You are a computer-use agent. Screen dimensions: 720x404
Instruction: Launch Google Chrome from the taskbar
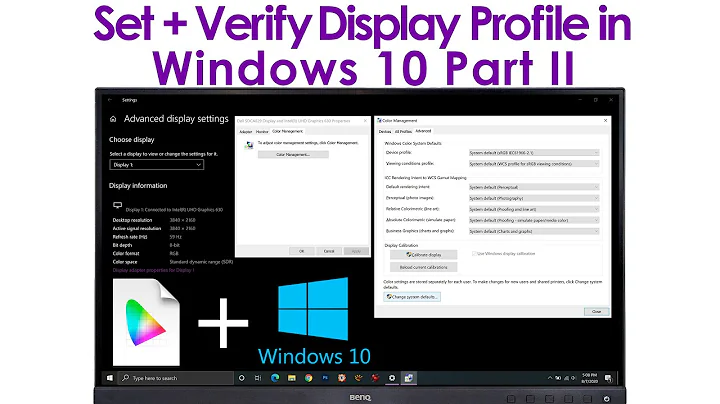coord(309,378)
